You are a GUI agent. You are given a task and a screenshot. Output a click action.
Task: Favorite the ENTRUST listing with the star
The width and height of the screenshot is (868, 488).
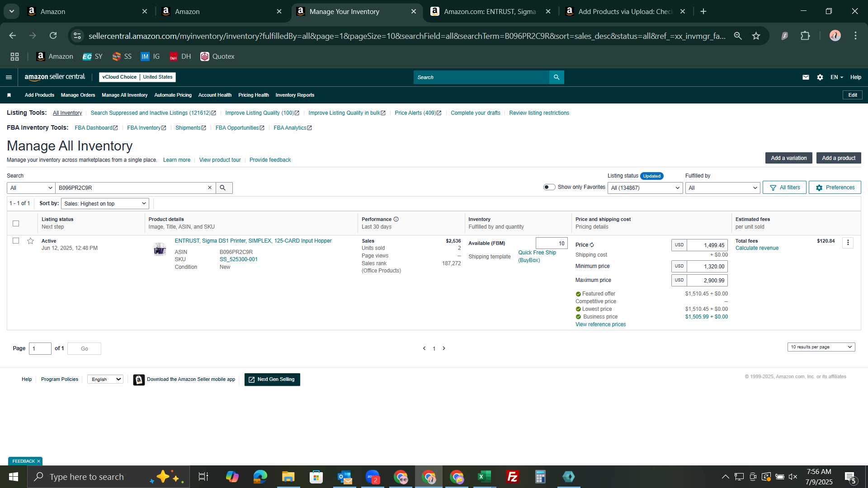(x=30, y=241)
